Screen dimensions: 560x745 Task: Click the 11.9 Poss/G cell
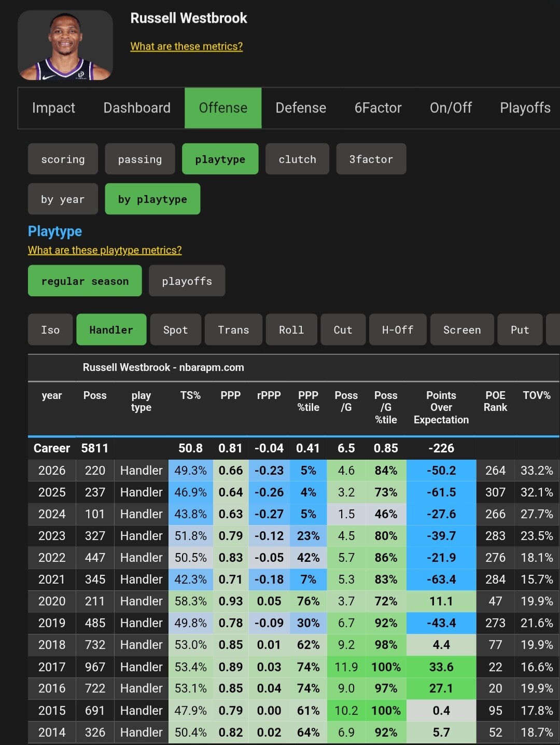tap(346, 667)
